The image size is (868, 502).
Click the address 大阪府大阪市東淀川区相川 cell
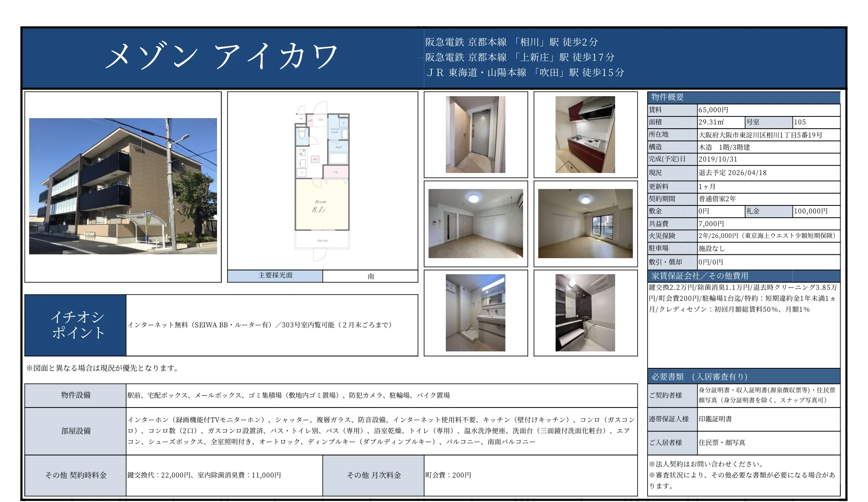pyautogui.click(x=760, y=135)
